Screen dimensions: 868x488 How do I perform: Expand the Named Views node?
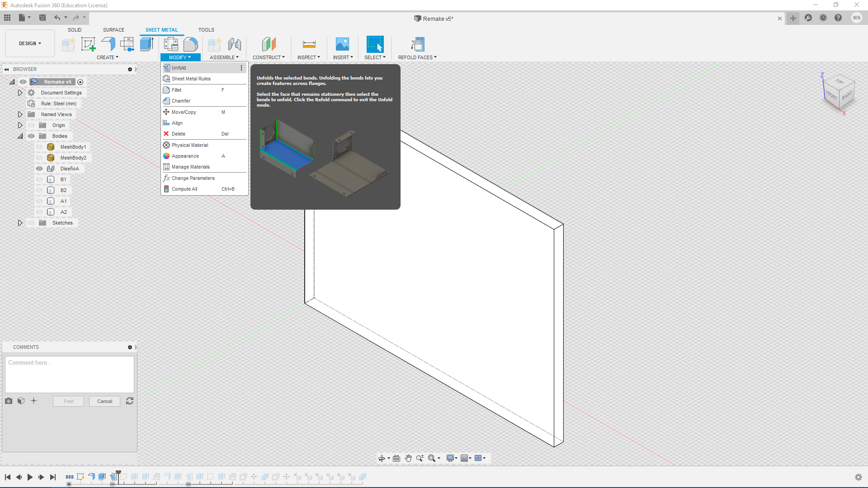(x=20, y=114)
